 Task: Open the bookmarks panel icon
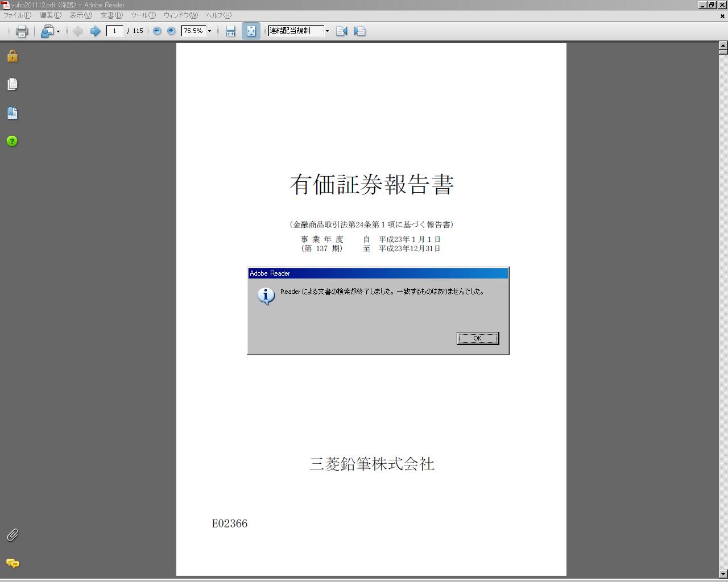click(x=13, y=113)
